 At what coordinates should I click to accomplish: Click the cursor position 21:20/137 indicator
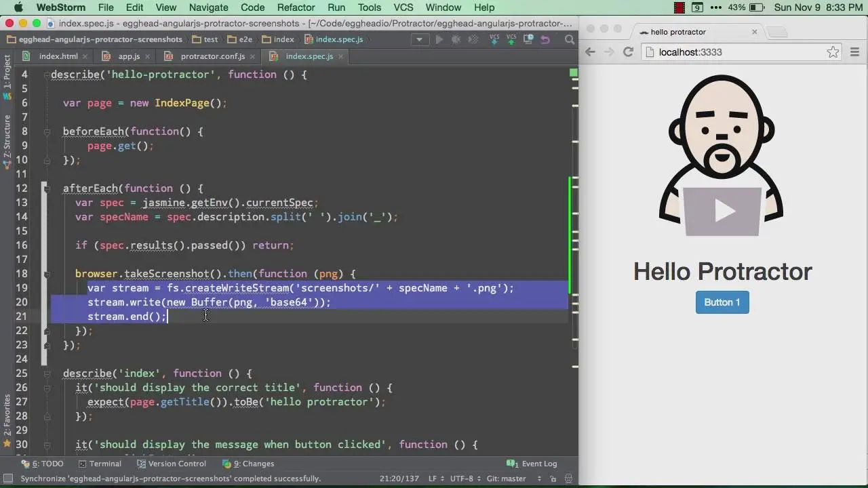coord(399,479)
